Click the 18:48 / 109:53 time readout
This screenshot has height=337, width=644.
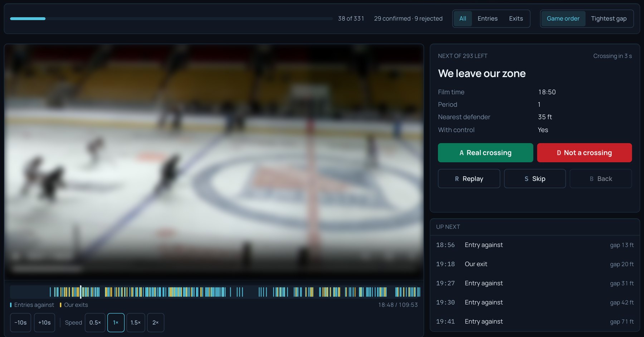click(x=398, y=305)
